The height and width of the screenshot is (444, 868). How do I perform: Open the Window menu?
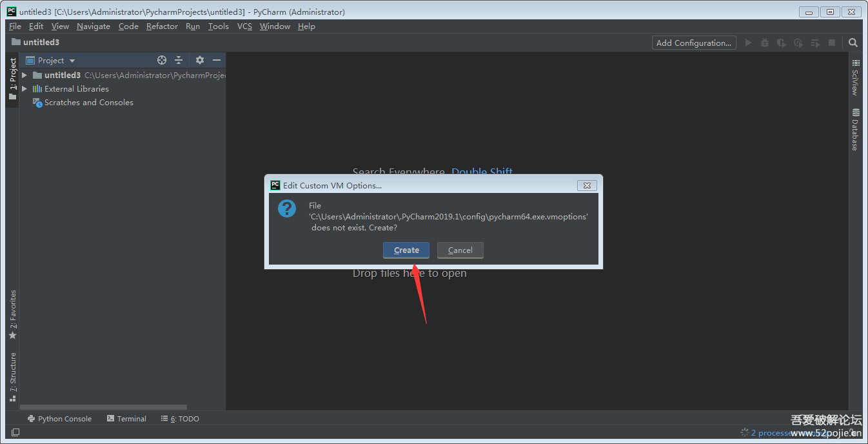[275, 26]
